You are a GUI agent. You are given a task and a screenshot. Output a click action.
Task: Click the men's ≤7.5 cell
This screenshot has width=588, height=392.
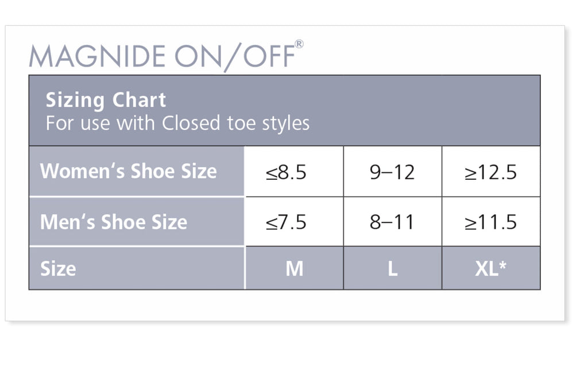(287, 222)
